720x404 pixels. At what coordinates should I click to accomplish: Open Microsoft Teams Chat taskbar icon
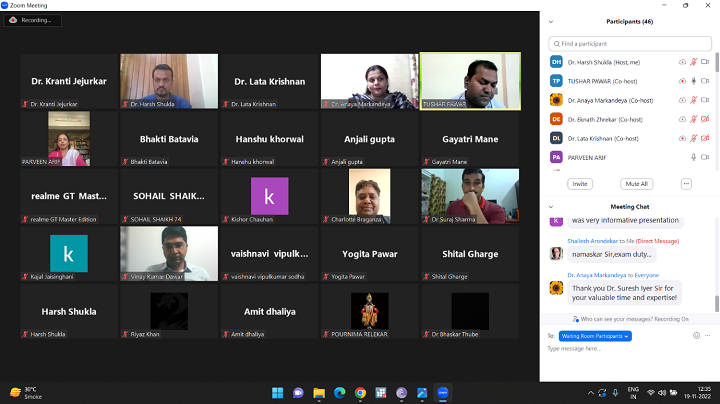[x=298, y=393]
